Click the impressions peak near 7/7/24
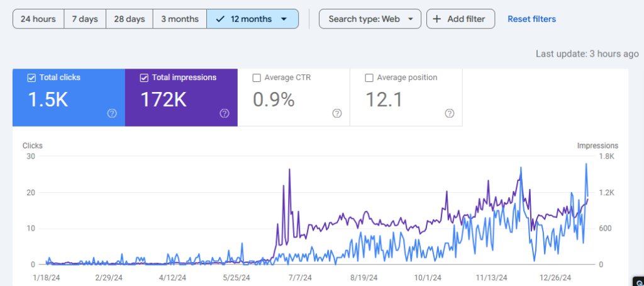Viewport: 644px width, 286px height. 289,169
